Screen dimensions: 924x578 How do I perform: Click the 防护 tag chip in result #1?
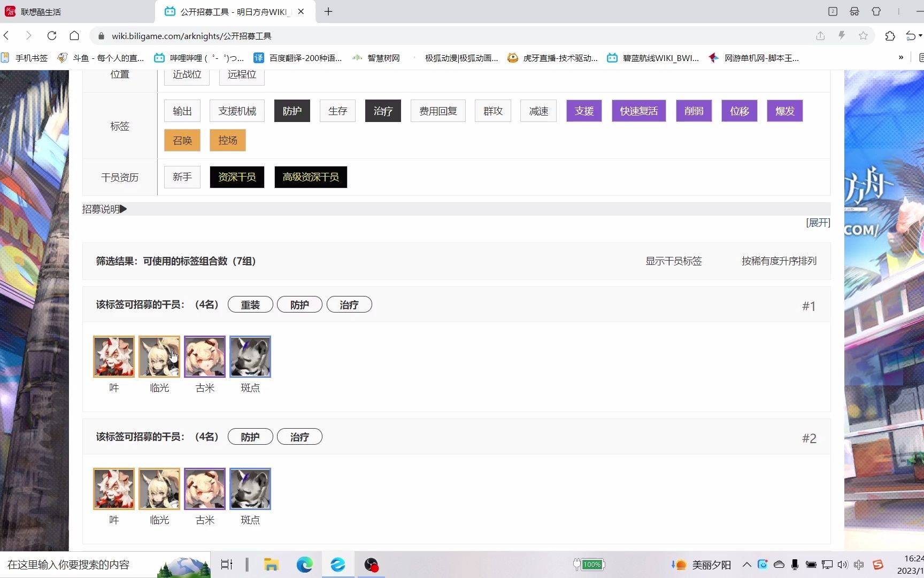(299, 305)
